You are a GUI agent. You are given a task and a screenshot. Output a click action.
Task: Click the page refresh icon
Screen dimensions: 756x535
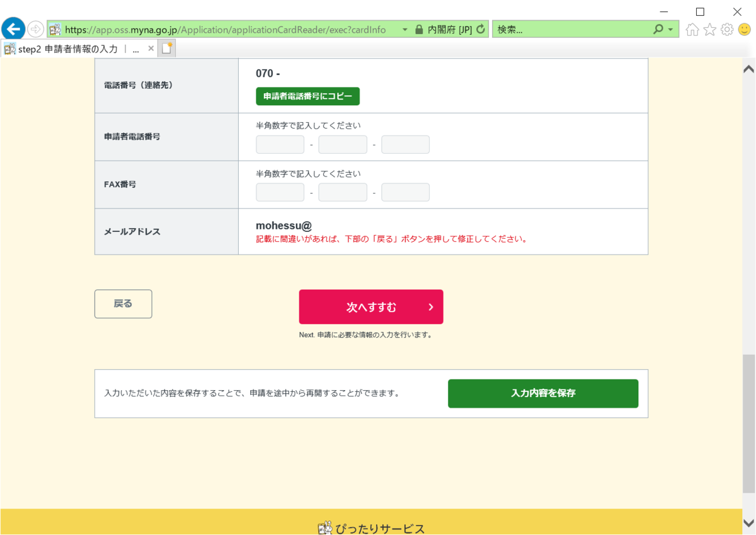[x=481, y=30]
